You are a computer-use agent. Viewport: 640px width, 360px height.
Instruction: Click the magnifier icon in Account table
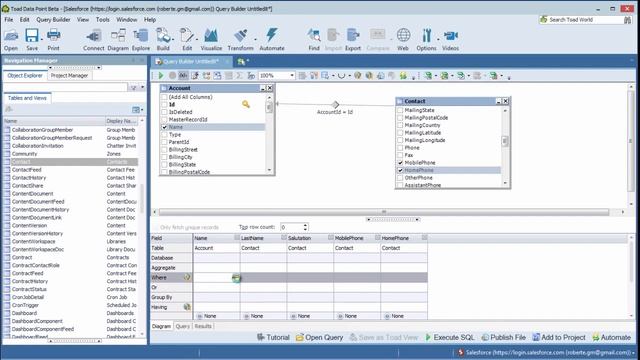[246, 104]
